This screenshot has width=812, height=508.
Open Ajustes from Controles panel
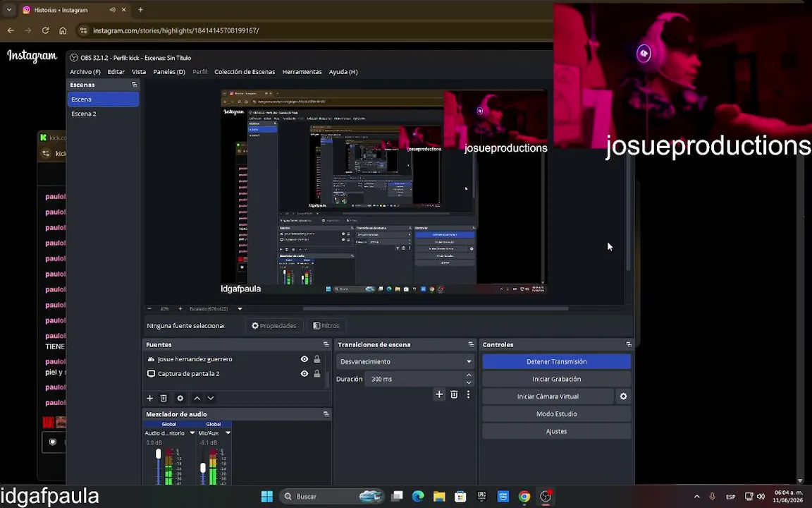[x=557, y=431]
